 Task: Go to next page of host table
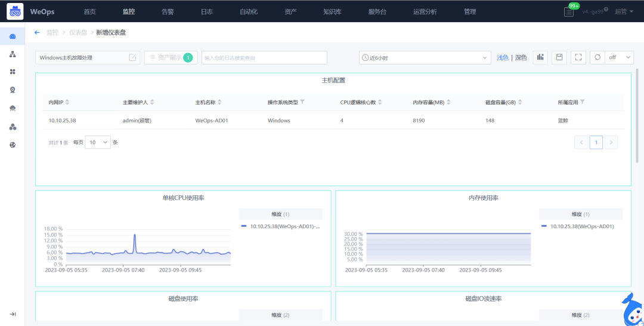611,142
